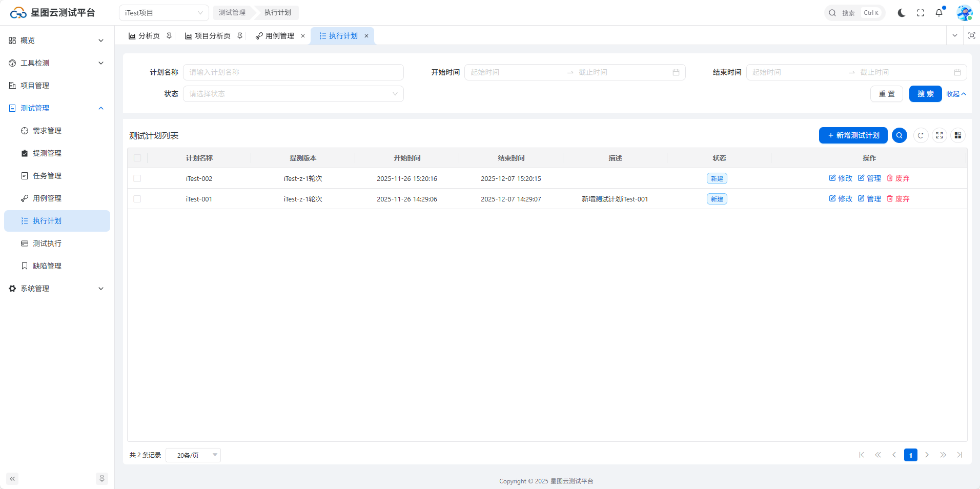The height and width of the screenshot is (489, 980).
Task: Open column settings grid icon
Action: [957, 135]
